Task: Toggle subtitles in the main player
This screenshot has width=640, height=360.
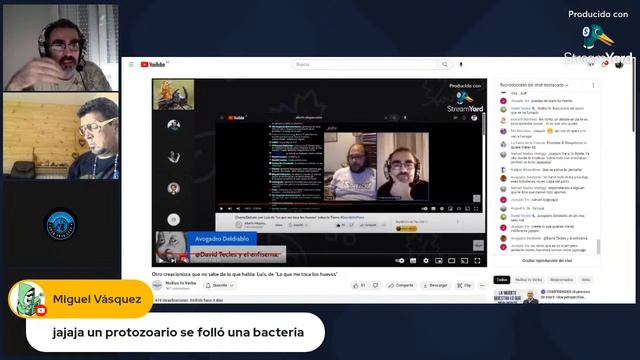Action: click(x=413, y=261)
